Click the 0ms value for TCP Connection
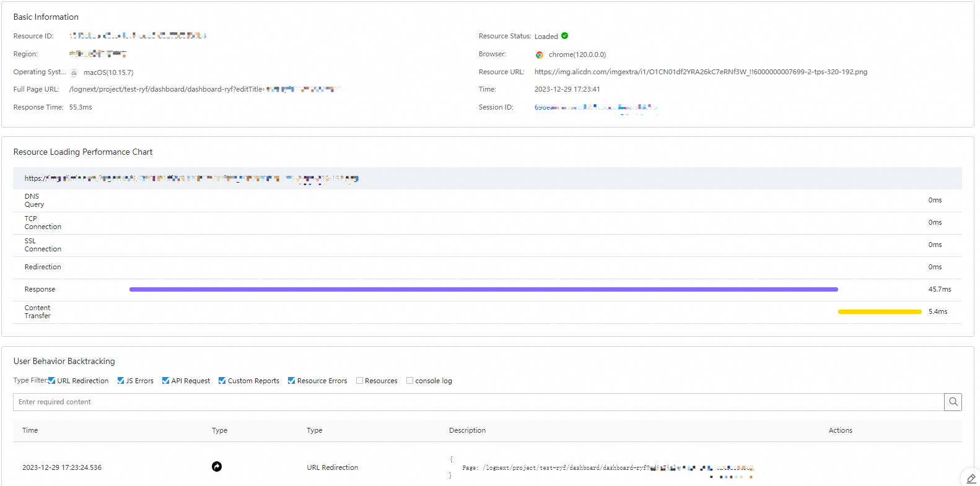Viewport: 980px width, 486px height. tap(935, 222)
